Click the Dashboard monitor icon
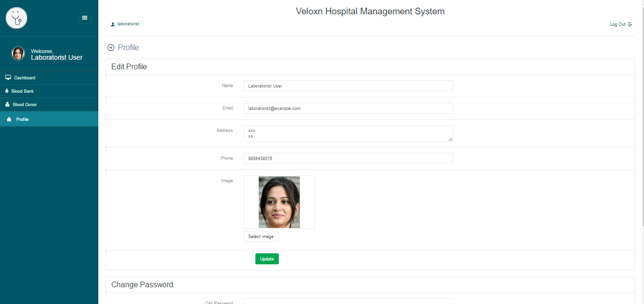Image resolution: width=644 pixels, height=304 pixels. pyautogui.click(x=8, y=77)
